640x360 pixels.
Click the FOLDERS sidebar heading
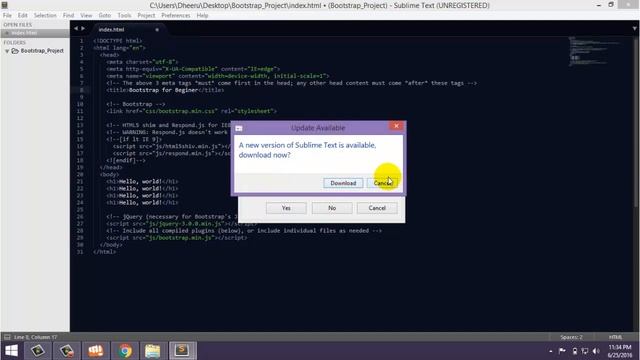[14, 42]
